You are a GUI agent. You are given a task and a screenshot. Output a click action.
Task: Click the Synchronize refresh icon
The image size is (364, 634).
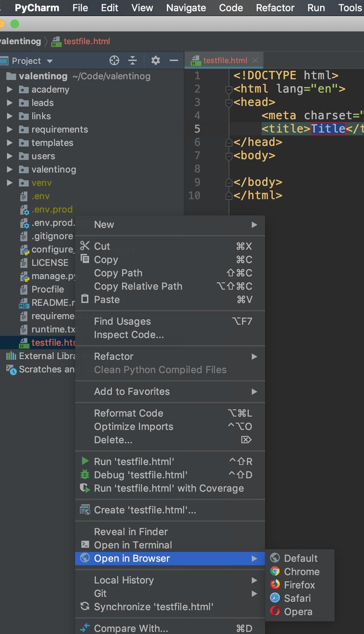coord(85,607)
